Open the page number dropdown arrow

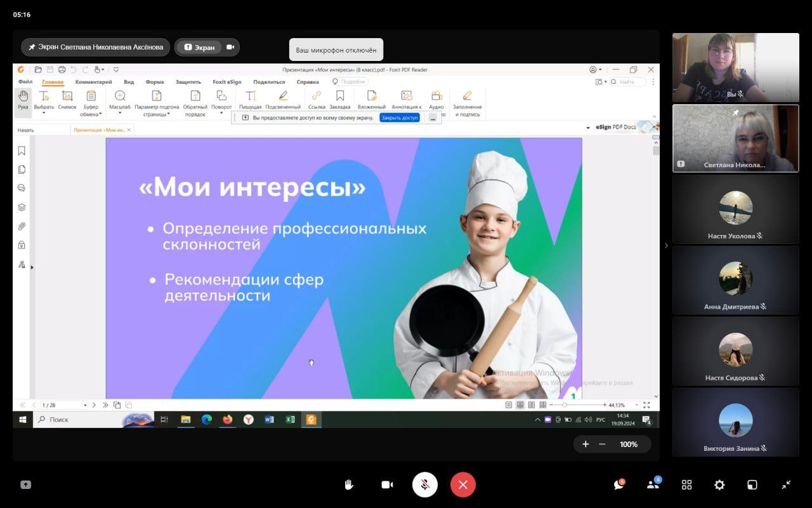tap(85, 405)
